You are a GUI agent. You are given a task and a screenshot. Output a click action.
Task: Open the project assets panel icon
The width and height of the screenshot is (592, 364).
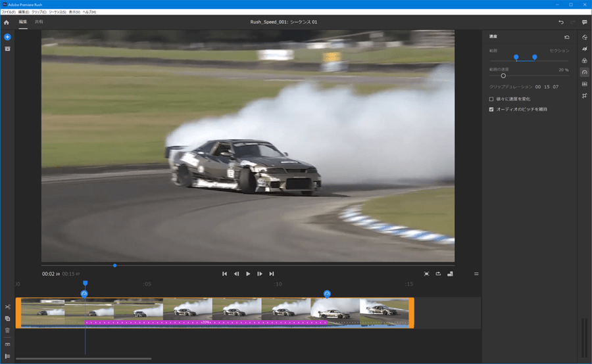[7, 49]
